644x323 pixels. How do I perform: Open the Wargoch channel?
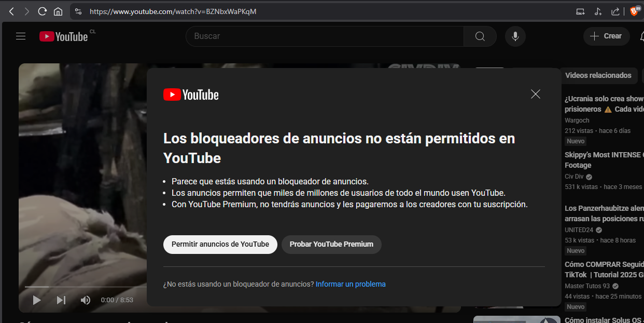[x=577, y=120]
